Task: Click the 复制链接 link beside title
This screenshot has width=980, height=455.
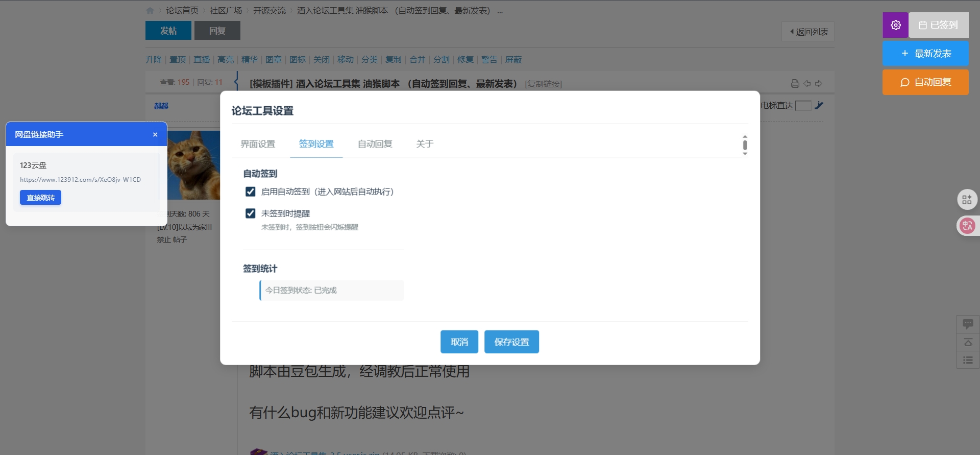Action: click(x=544, y=84)
